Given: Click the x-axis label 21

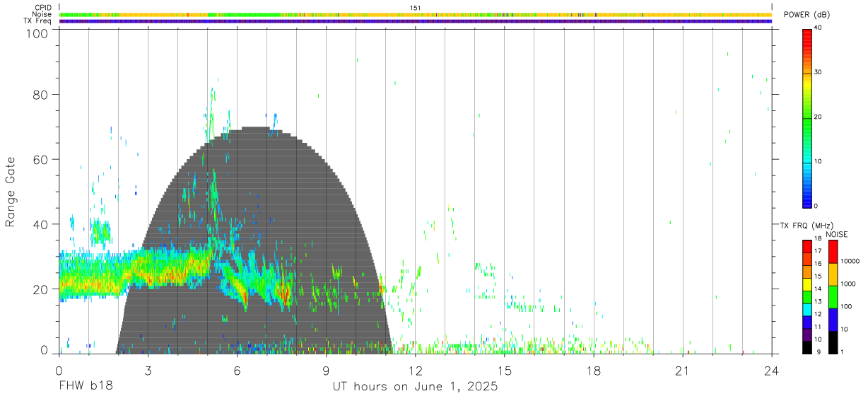Looking at the screenshot, I should (683, 371).
